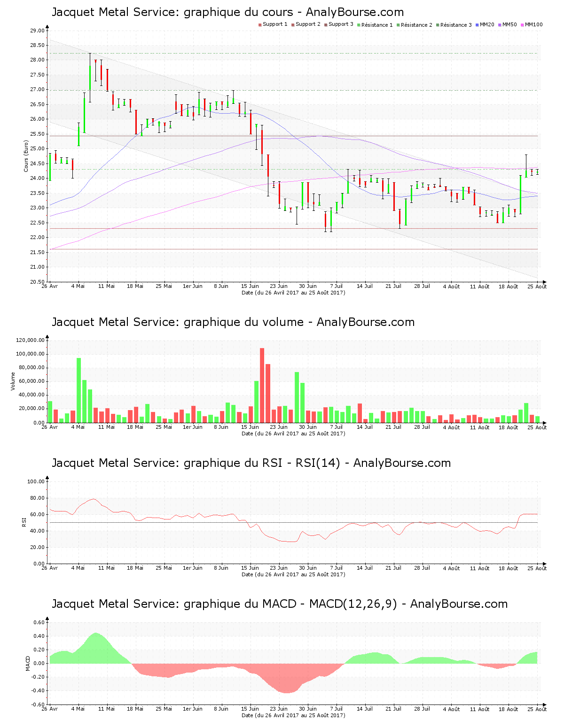Click the 28.00 price axis value
Viewport: 564px width, 728px height.
[38, 60]
